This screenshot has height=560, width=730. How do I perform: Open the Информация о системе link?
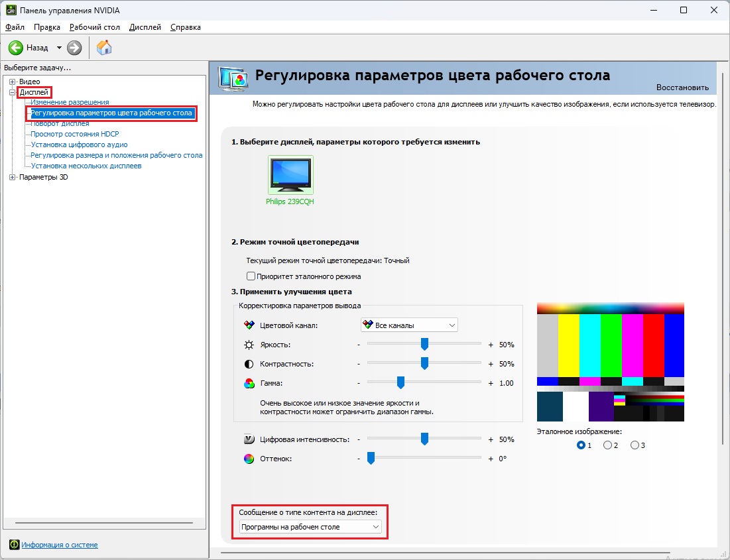click(x=60, y=545)
